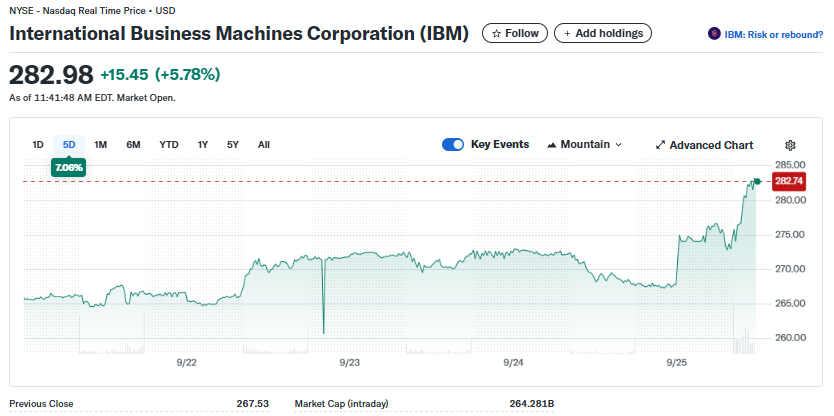The height and width of the screenshot is (416, 834).
Task: Follow the IBM stock
Action: (x=515, y=34)
